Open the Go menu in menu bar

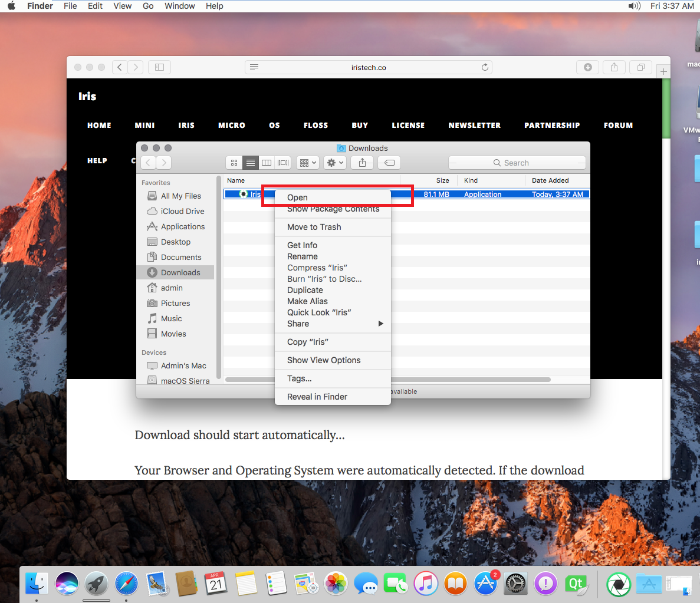pyautogui.click(x=148, y=6)
